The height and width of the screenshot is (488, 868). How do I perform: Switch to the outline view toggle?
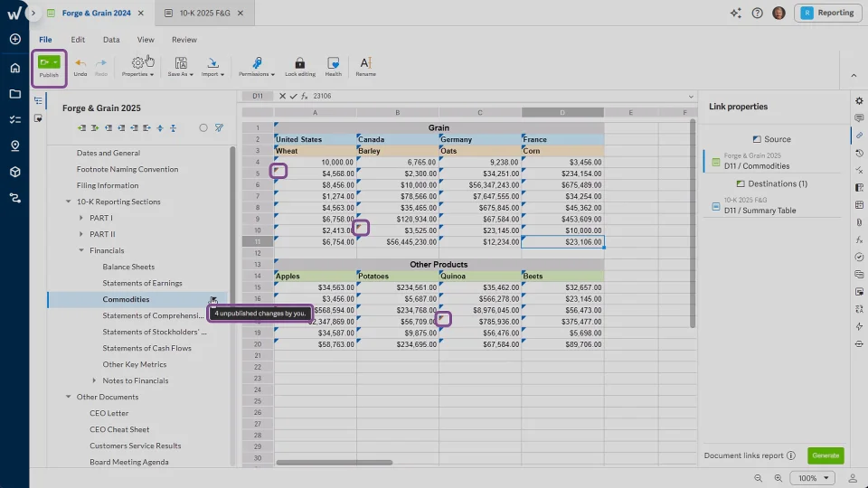38,101
